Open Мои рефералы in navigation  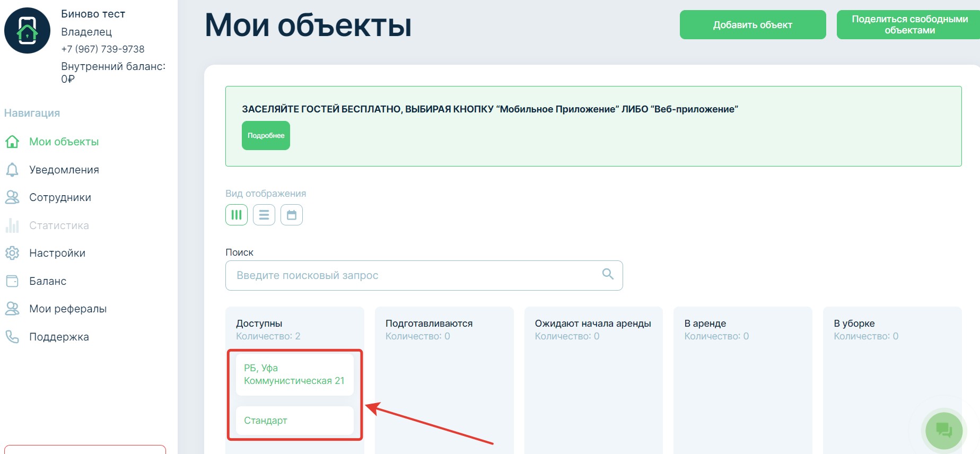coord(68,309)
